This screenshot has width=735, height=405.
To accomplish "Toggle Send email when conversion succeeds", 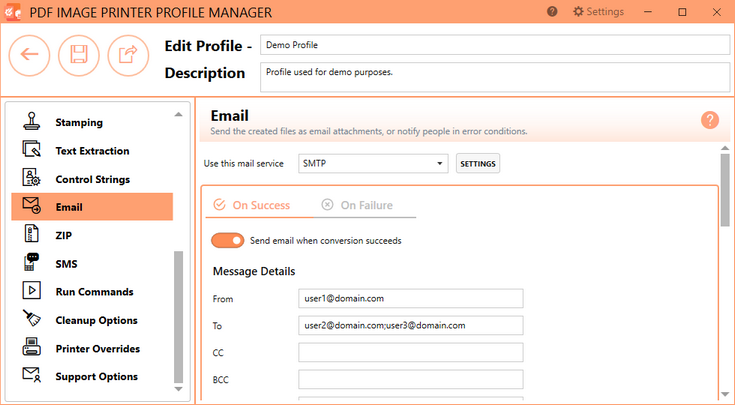I will [228, 241].
